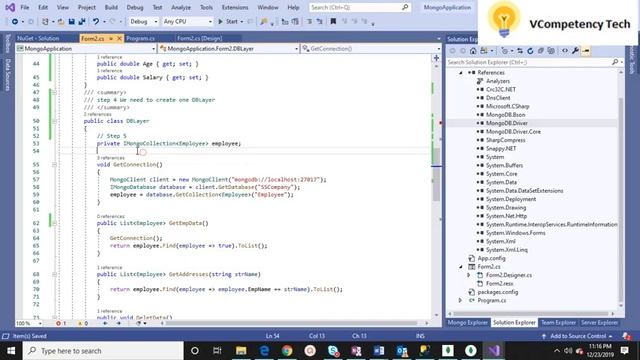This screenshot has height=360, width=640.
Task: Open the Build menu
Action: point(111,7)
